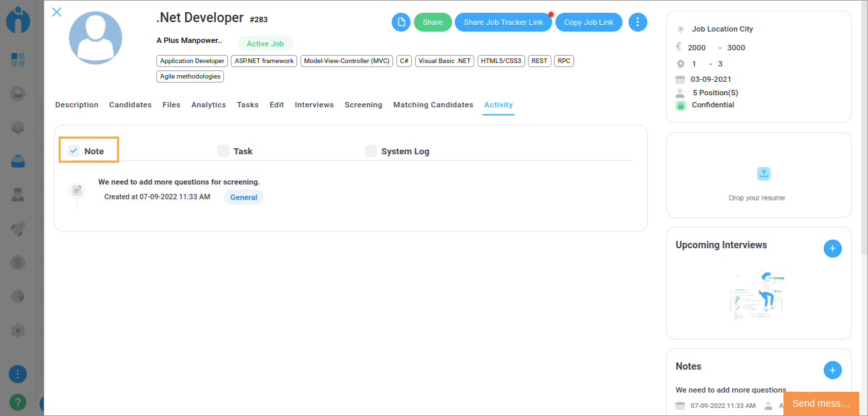Screen dimensions: 868x416
Task: Click the blue document icon button
Action: pos(401,22)
